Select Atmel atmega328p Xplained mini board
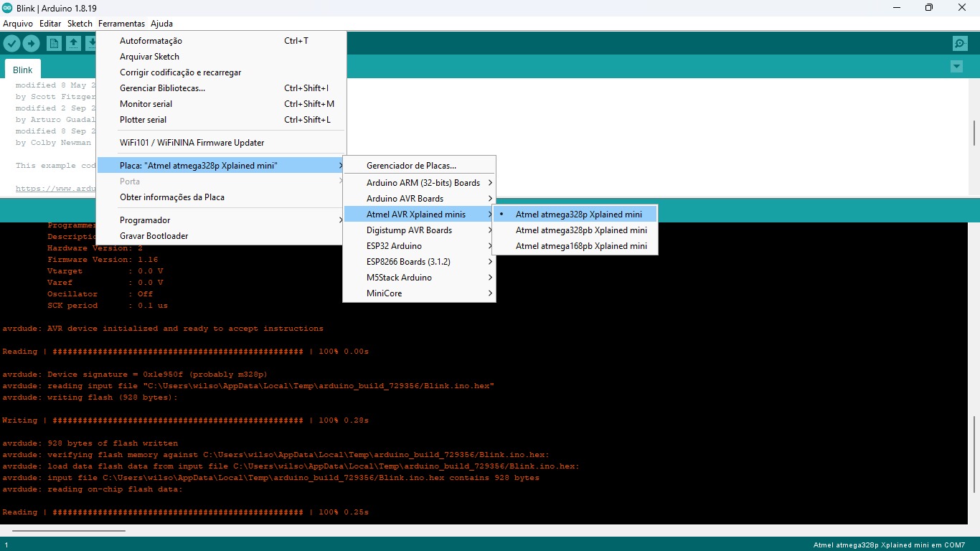The height and width of the screenshot is (551, 980). point(578,215)
